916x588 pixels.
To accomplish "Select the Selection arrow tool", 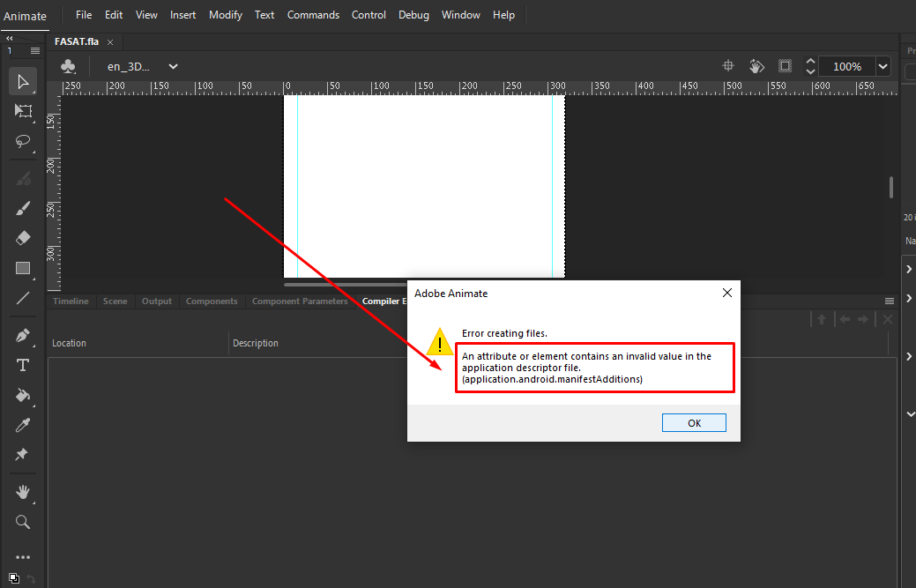I will point(23,81).
